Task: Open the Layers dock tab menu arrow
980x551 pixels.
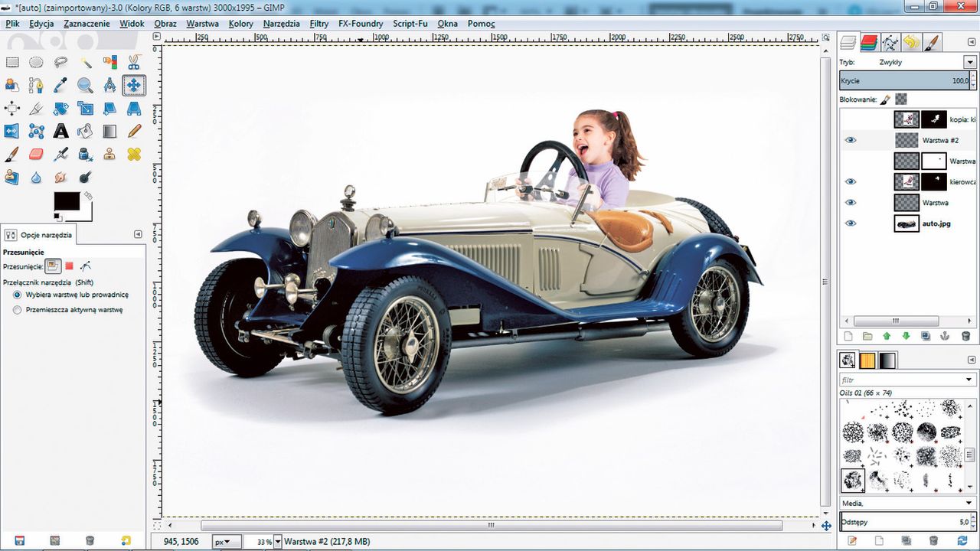Action: (970, 44)
